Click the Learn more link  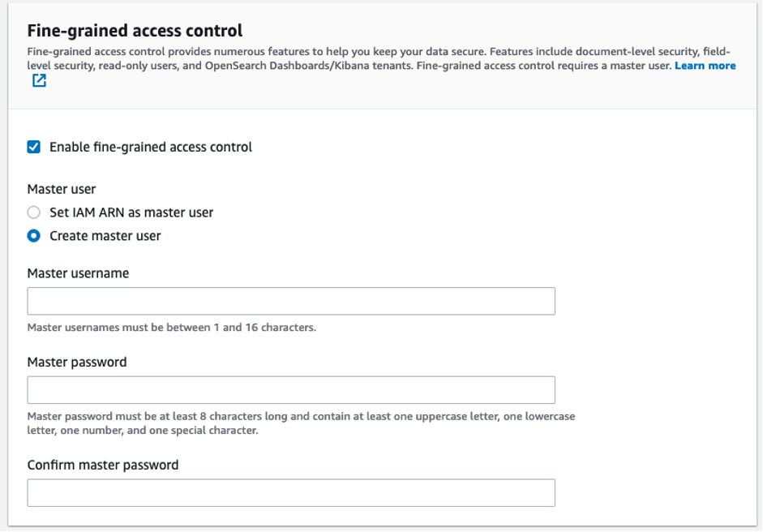(x=705, y=66)
